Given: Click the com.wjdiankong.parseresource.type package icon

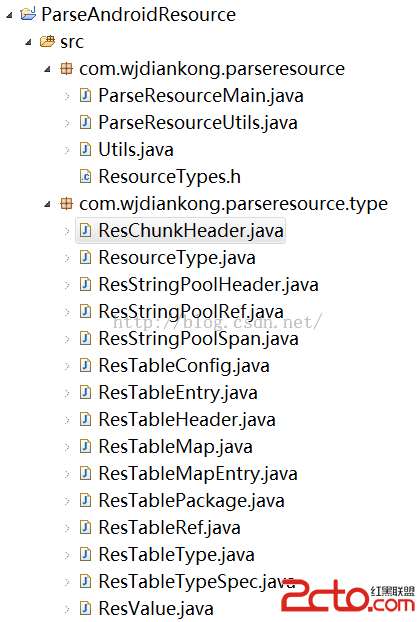Looking at the screenshot, I should (x=66, y=204).
